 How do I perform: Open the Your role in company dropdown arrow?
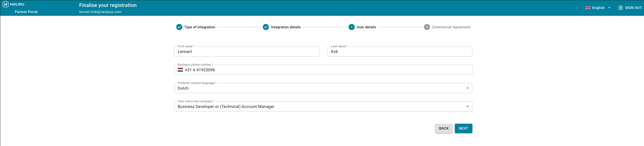pos(467,106)
